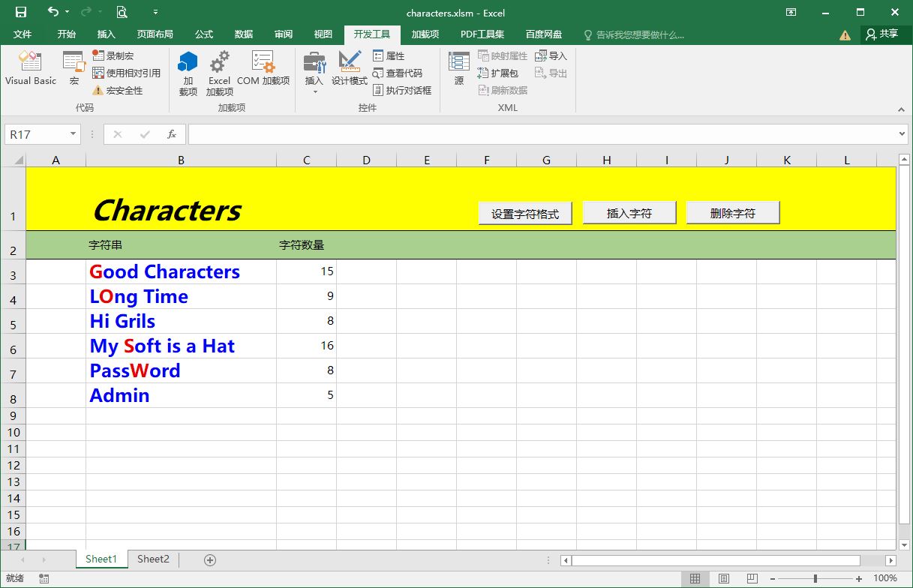Add a new sheet with the plus icon
This screenshot has width=913, height=588.
pos(210,559)
